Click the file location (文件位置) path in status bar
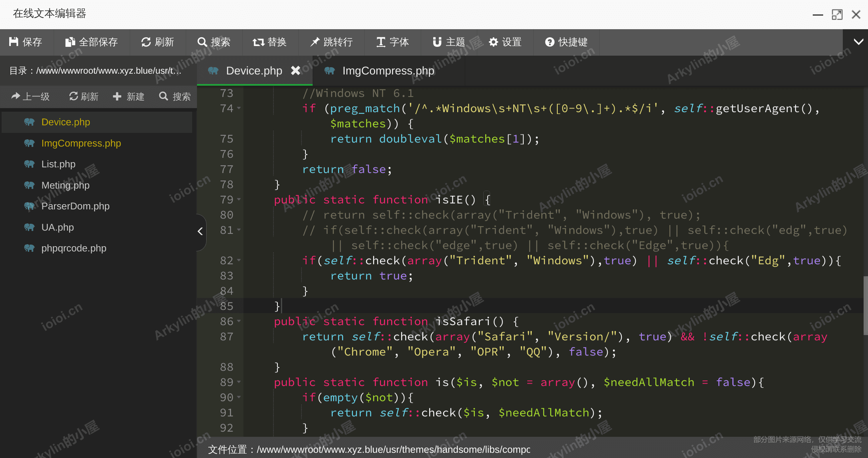The height and width of the screenshot is (458, 868). (369, 450)
